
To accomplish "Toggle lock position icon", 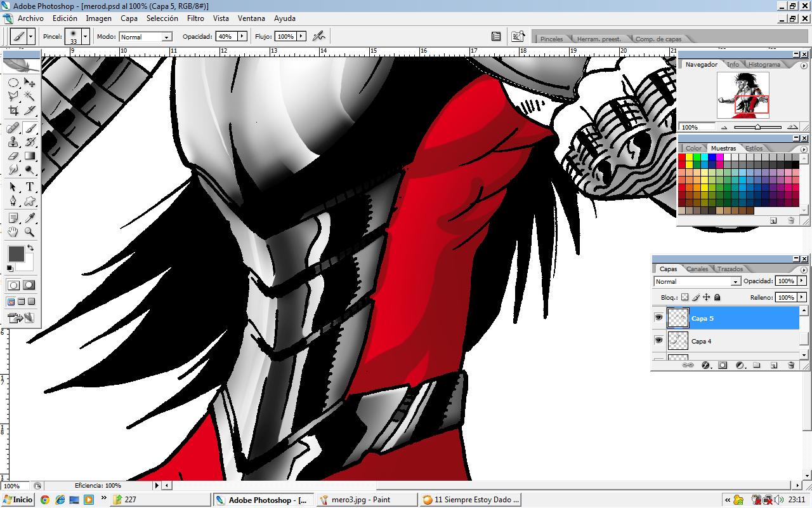I will coord(707,297).
